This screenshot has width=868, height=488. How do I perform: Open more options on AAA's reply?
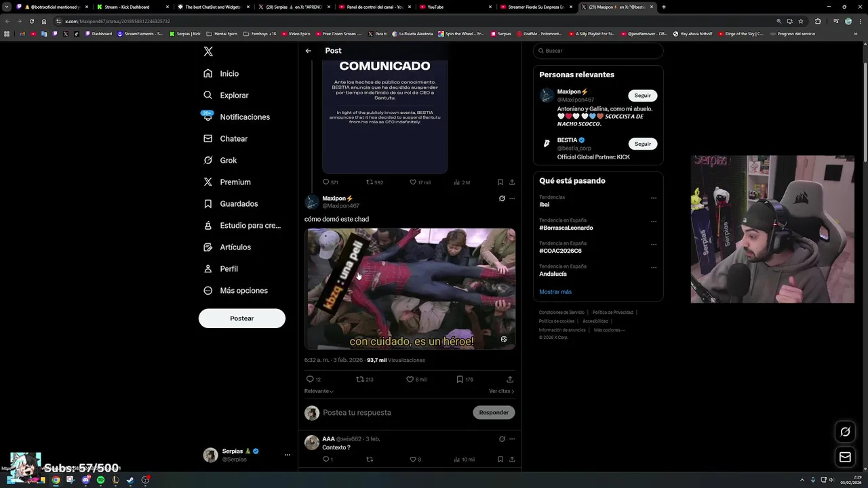[x=512, y=439]
